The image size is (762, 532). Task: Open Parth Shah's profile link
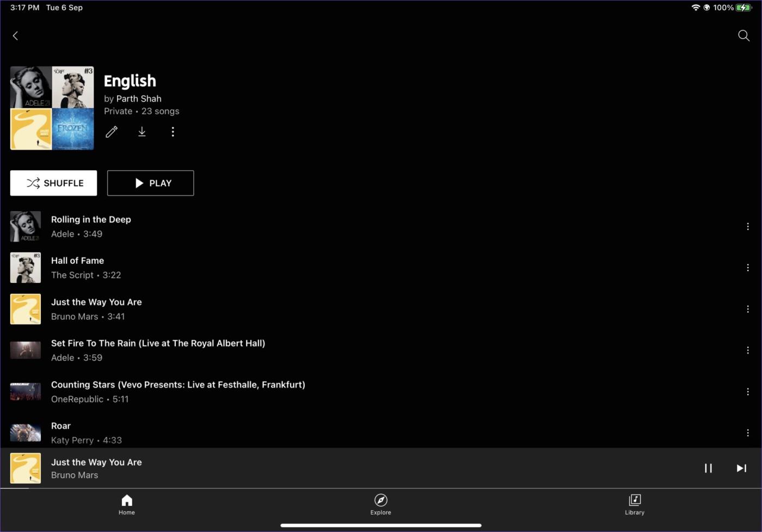tap(139, 98)
